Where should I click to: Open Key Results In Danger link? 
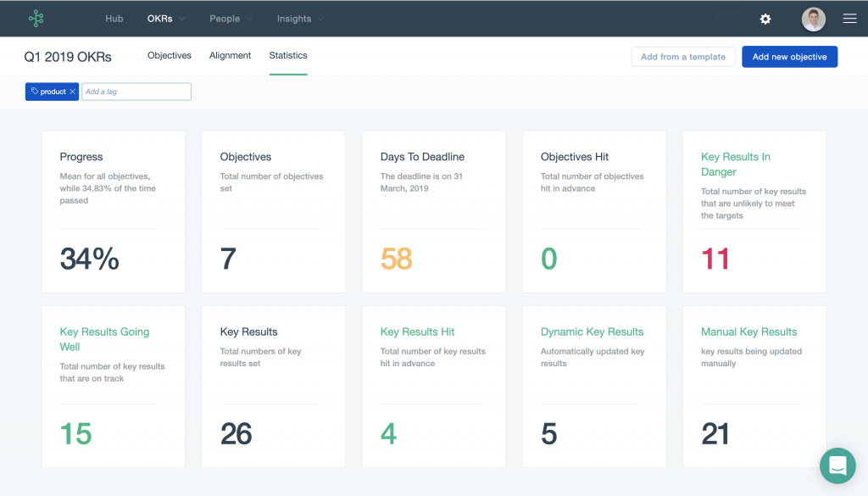pos(735,164)
